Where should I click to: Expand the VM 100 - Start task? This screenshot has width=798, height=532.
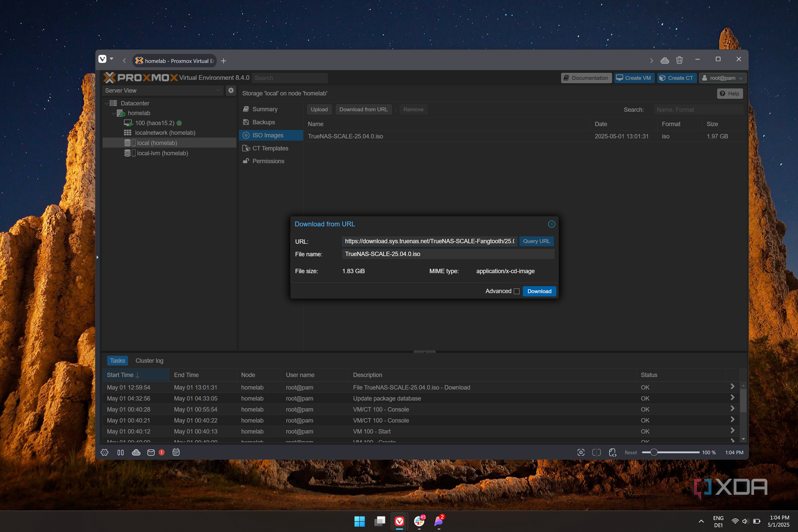click(732, 430)
